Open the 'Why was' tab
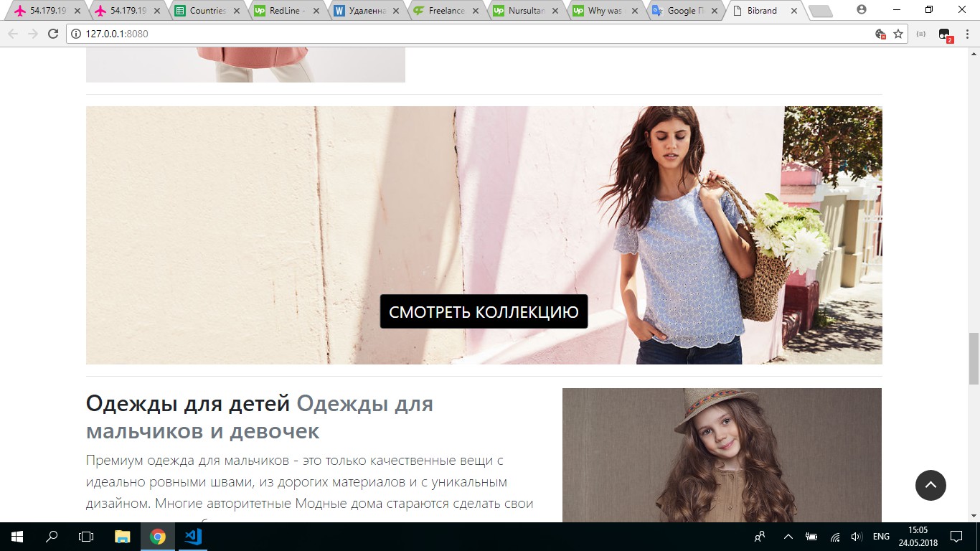 pos(606,11)
